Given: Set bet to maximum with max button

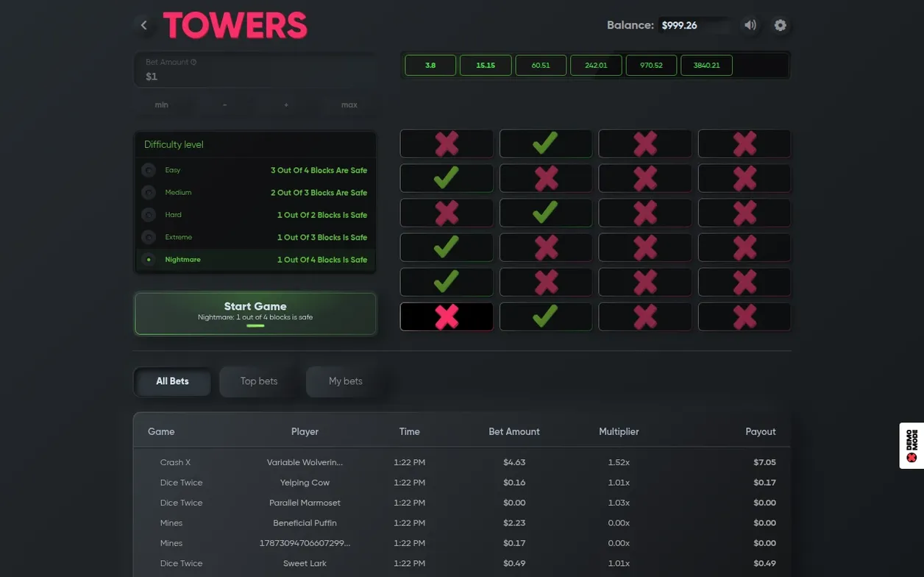Looking at the screenshot, I should pos(349,105).
